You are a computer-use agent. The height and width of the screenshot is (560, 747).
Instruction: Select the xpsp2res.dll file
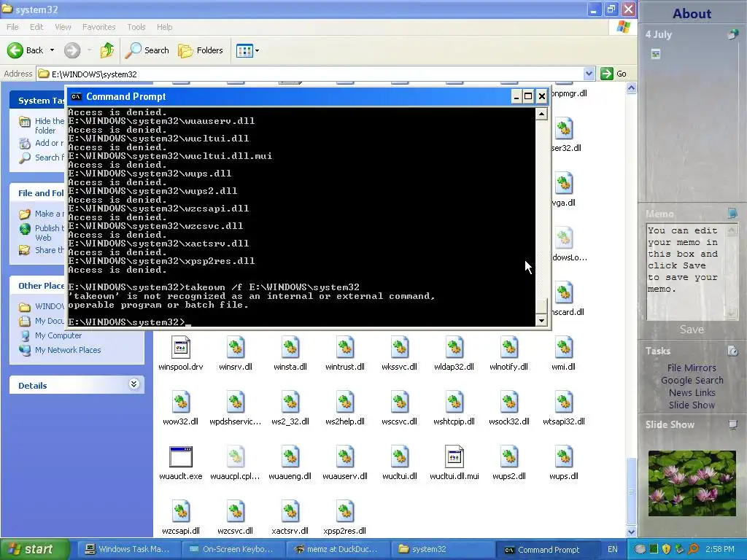coord(345,512)
